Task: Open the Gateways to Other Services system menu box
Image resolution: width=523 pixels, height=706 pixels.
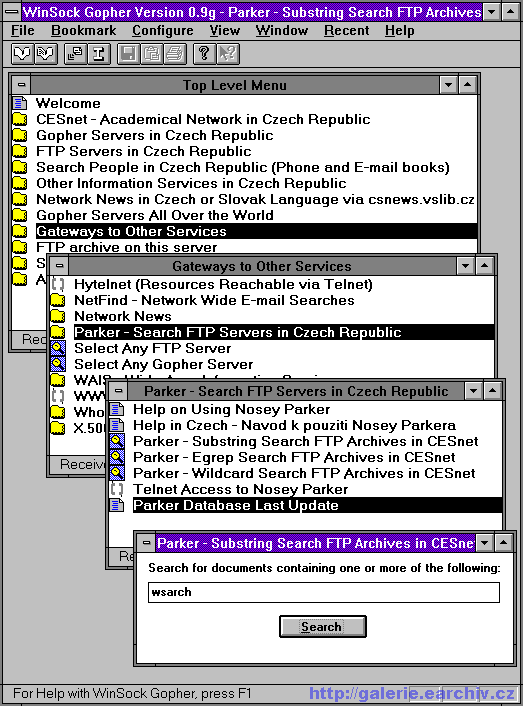Action: tap(59, 266)
